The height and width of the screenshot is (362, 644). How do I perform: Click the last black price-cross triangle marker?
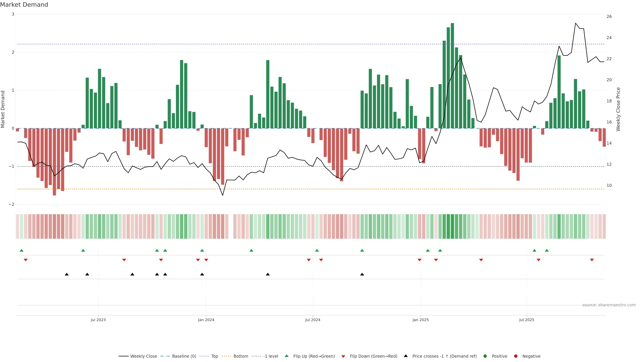coord(362,274)
